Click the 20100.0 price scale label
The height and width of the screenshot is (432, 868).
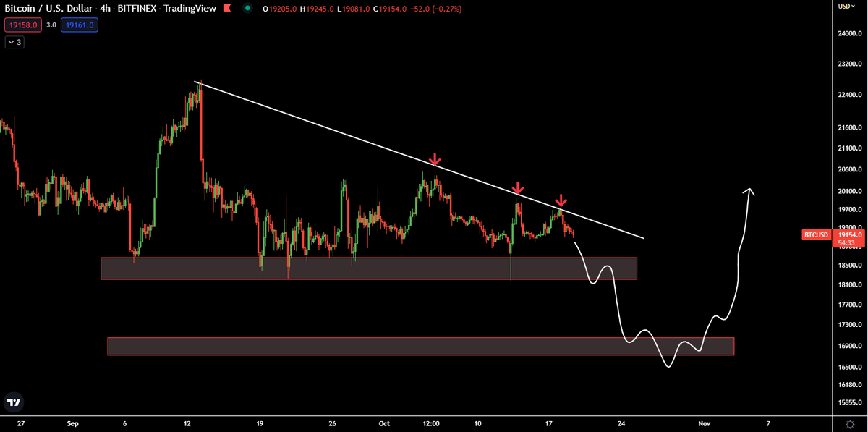click(x=851, y=192)
